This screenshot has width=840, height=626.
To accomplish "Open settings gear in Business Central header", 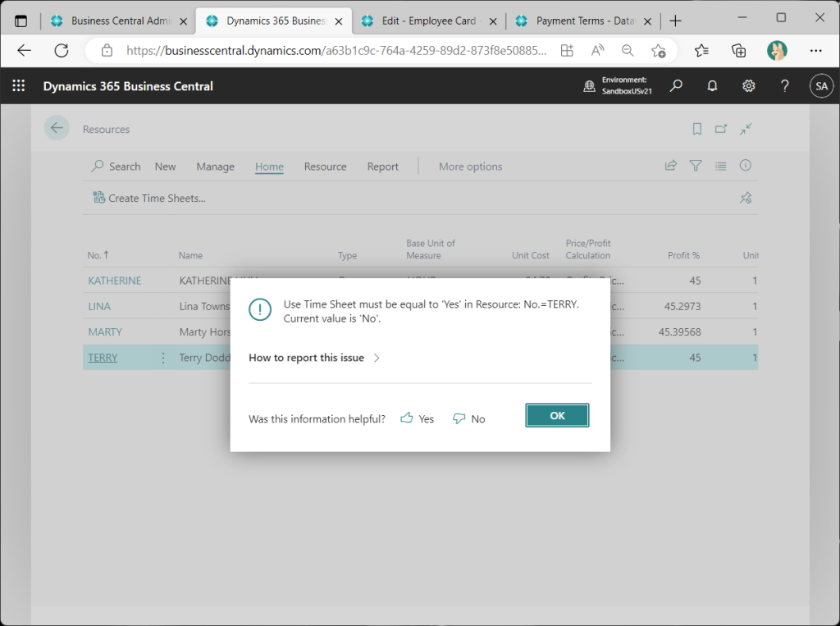I will point(748,86).
